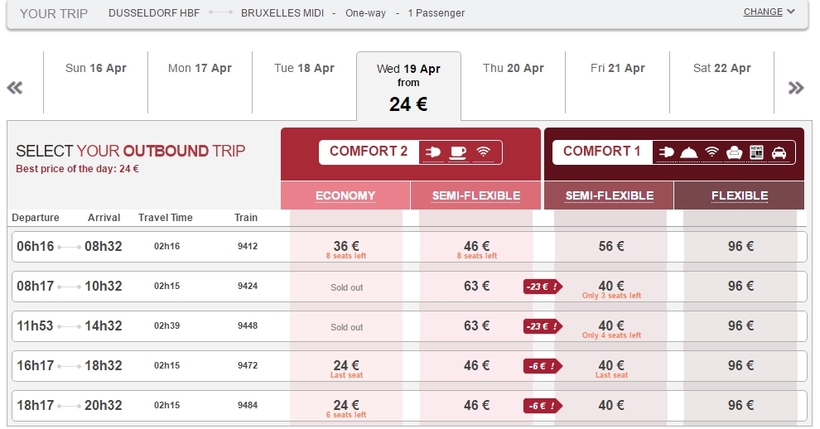Click the Comfort 1 Semi-Flexible column link
Viewport: 820px width, 429px height.
611,196
